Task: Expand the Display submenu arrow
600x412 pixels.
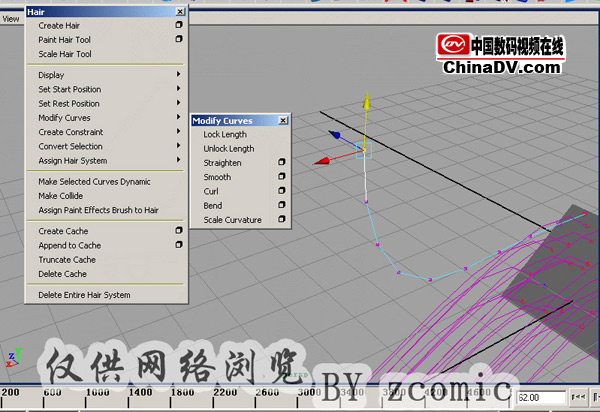Action: point(178,74)
